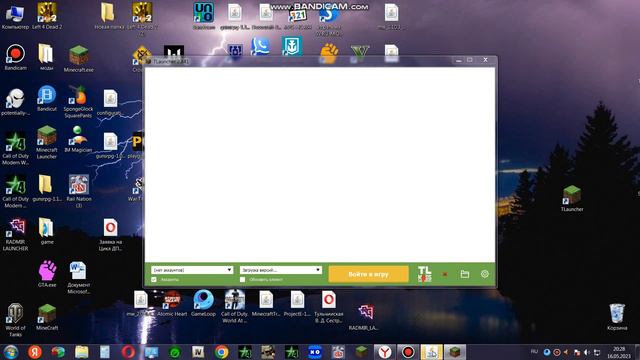This screenshot has width=640, height=360.
Task: Select SpongeBob SquarePants desktop shortcut
Action: 78,102
